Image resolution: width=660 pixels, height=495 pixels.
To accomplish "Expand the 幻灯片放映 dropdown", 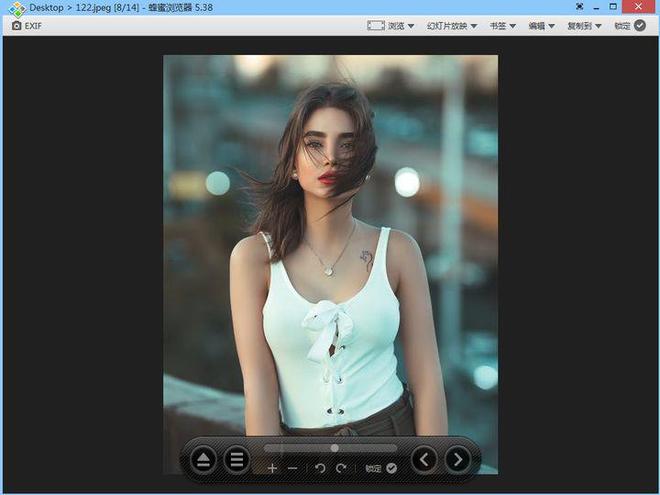I will click(x=452, y=25).
